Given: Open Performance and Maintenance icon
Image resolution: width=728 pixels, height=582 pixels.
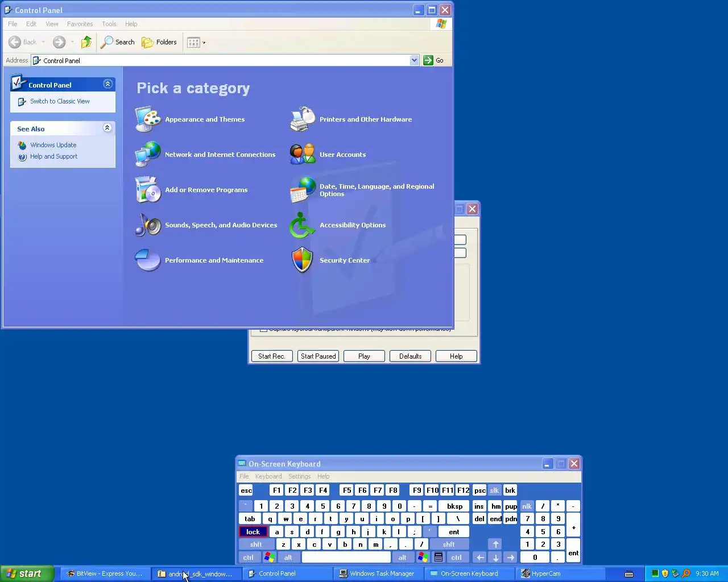Looking at the screenshot, I should (x=148, y=260).
